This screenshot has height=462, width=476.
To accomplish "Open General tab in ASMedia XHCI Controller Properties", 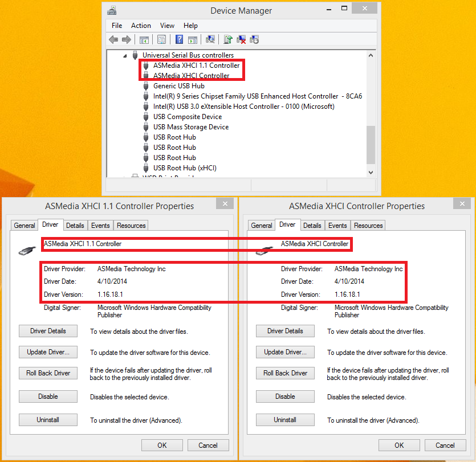I will [x=262, y=226].
